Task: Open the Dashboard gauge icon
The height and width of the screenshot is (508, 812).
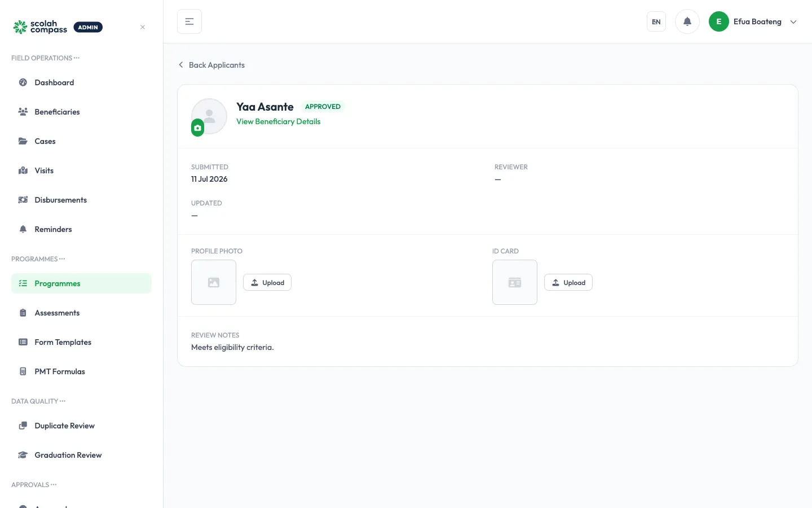Action: click(23, 82)
